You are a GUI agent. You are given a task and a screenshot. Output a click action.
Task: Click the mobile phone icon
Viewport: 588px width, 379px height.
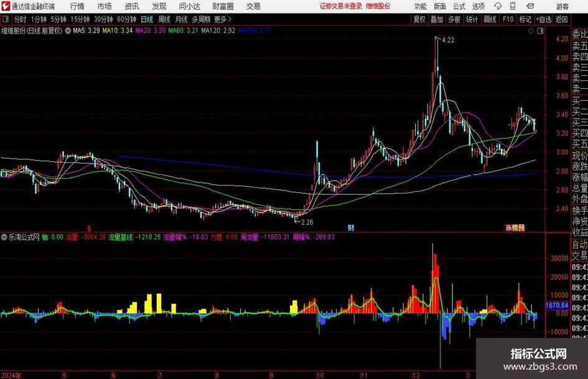pos(513,6)
